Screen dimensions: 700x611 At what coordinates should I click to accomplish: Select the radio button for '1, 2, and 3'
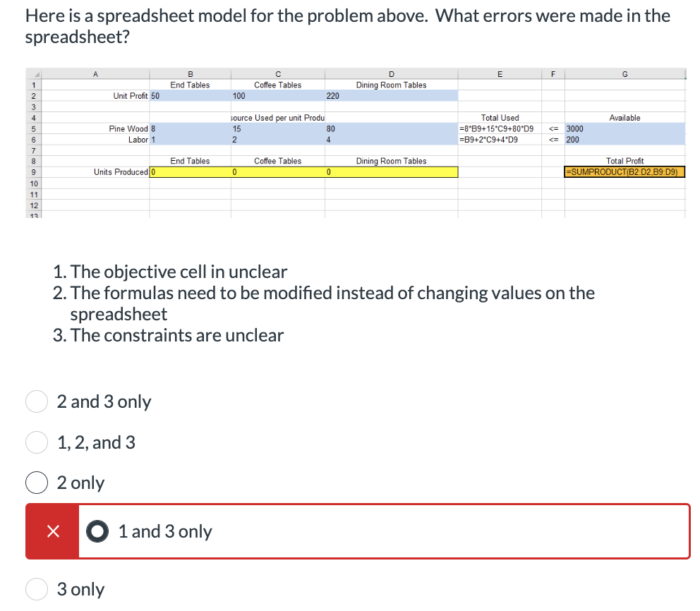click(37, 443)
